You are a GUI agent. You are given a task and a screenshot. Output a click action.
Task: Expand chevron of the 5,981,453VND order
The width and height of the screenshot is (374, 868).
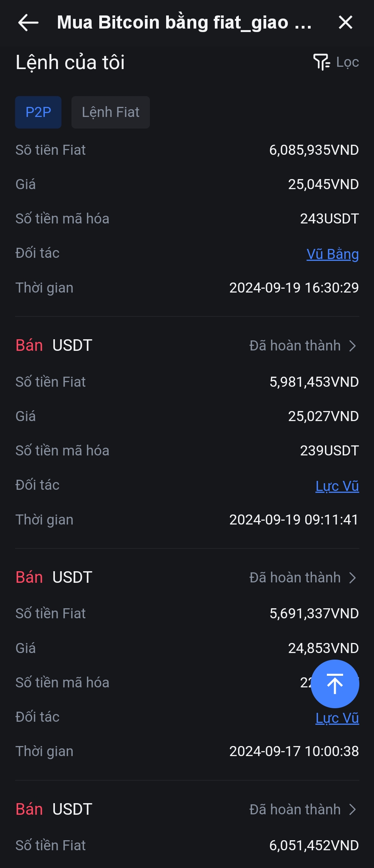coord(352,346)
